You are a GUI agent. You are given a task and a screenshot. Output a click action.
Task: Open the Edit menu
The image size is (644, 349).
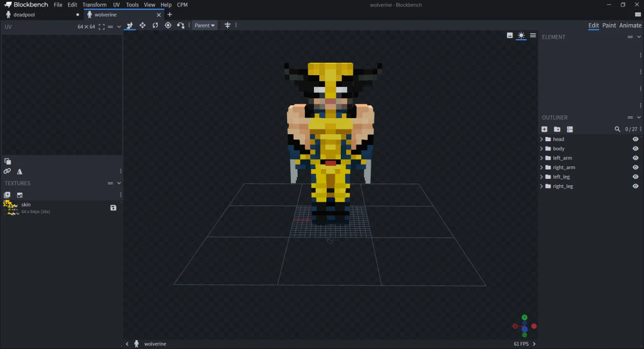point(72,4)
